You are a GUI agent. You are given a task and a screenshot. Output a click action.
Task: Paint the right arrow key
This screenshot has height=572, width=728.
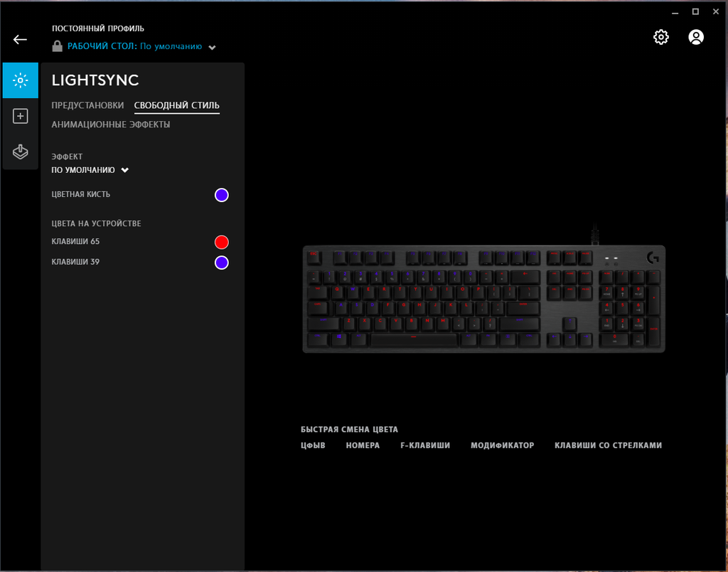click(x=586, y=340)
